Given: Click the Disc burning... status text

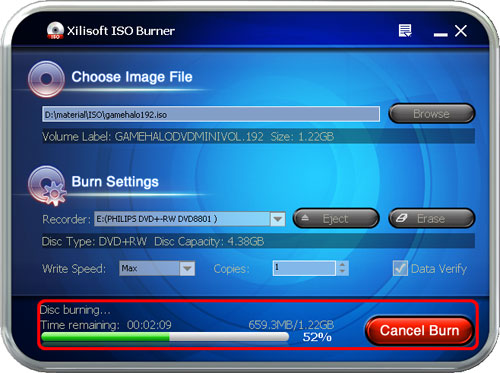Looking at the screenshot, I should (x=75, y=310).
